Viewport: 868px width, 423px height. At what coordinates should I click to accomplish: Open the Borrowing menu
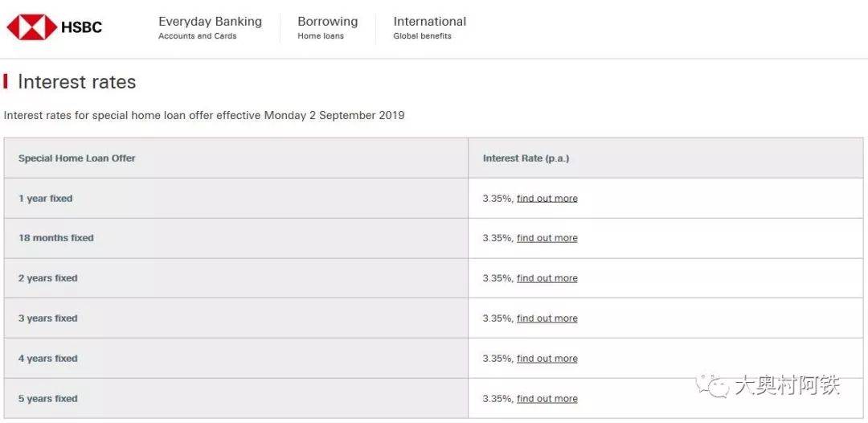pyautogui.click(x=328, y=22)
